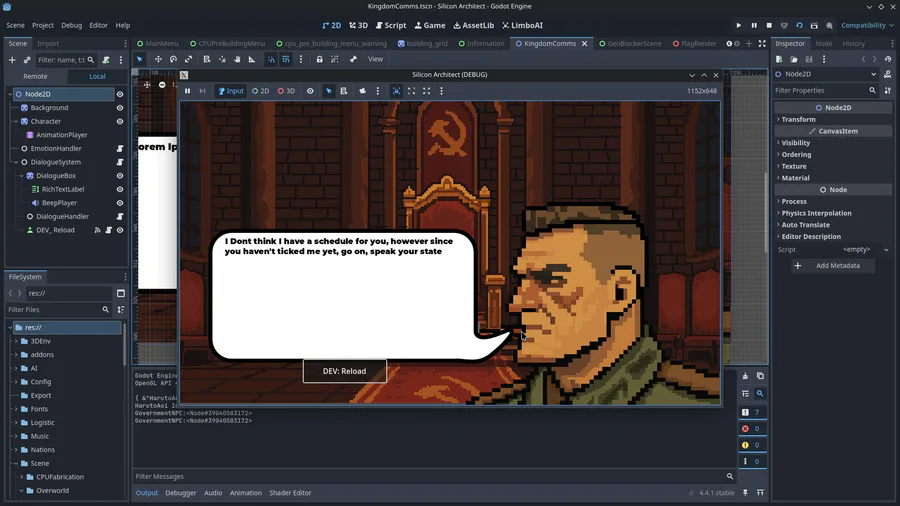Copy output icon in bottom panel
The height and width of the screenshot is (506, 900).
click(x=760, y=376)
